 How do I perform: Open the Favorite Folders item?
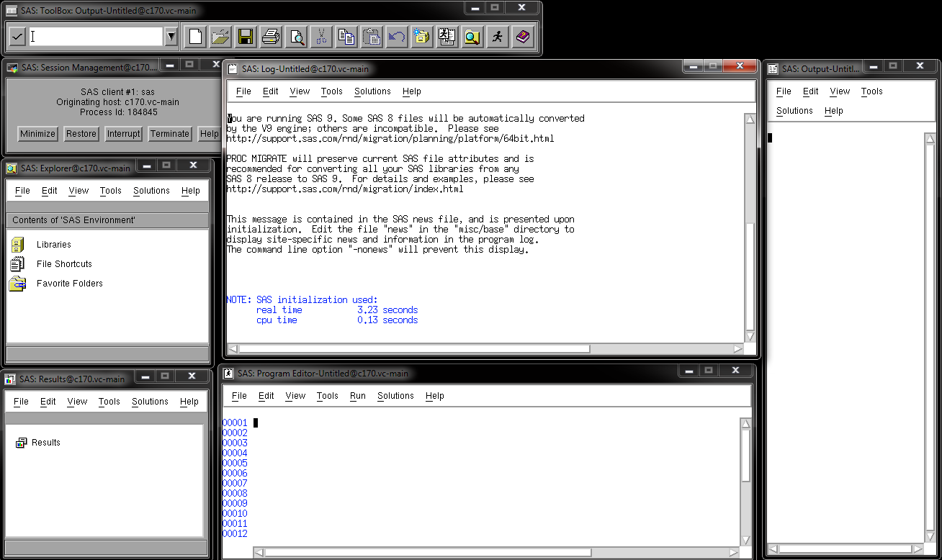(x=69, y=284)
